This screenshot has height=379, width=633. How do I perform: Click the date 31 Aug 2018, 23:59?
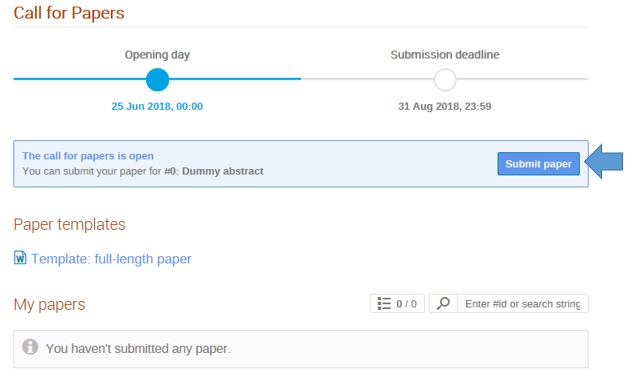[444, 106]
